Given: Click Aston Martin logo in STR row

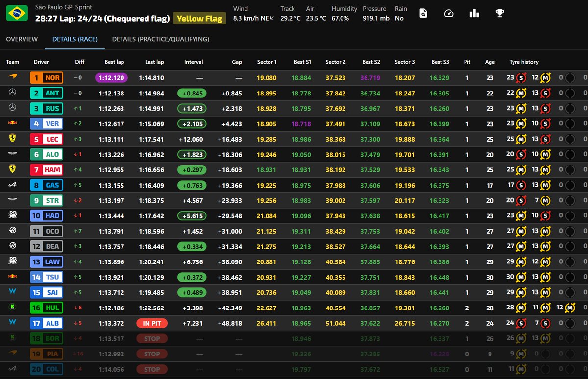Looking at the screenshot, I should [13, 200].
